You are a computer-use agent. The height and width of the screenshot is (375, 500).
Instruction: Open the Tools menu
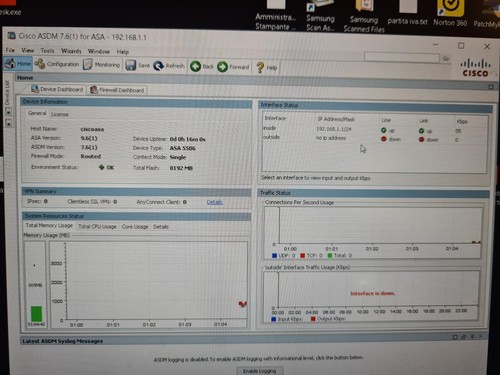pos(47,51)
